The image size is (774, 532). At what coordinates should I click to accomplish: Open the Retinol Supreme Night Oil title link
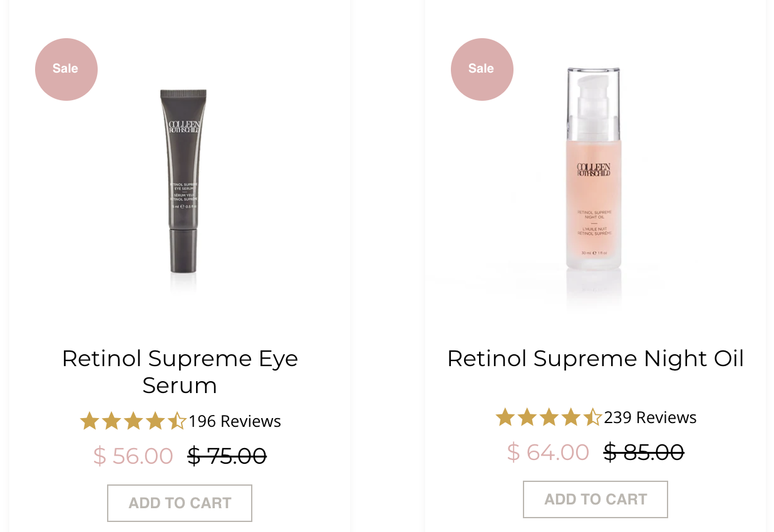(x=596, y=359)
